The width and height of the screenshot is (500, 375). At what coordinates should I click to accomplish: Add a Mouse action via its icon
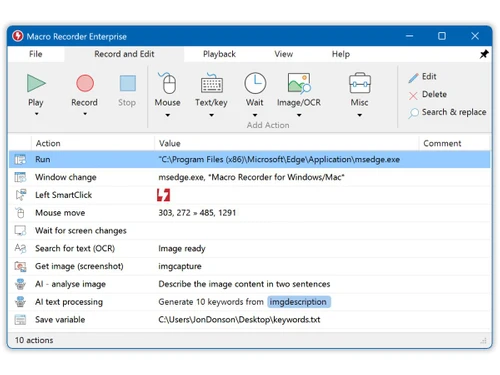click(x=167, y=83)
